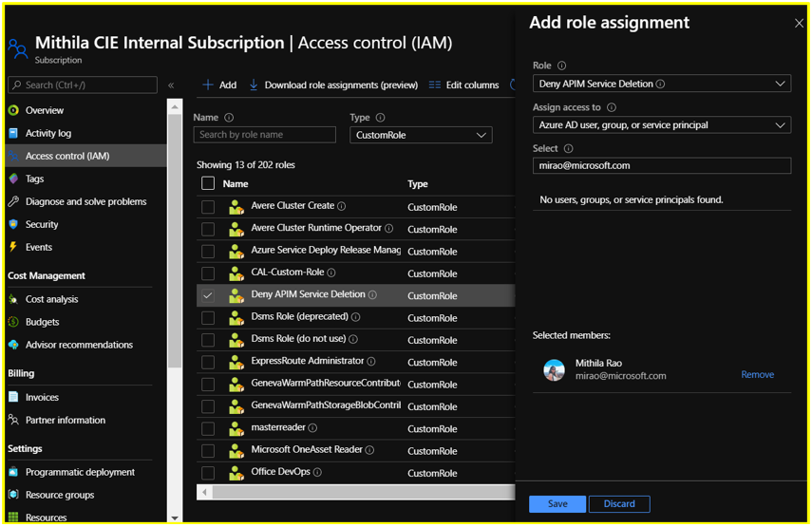
Task: Click the Dsms Role (do not use) name
Action: (x=298, y=339)
